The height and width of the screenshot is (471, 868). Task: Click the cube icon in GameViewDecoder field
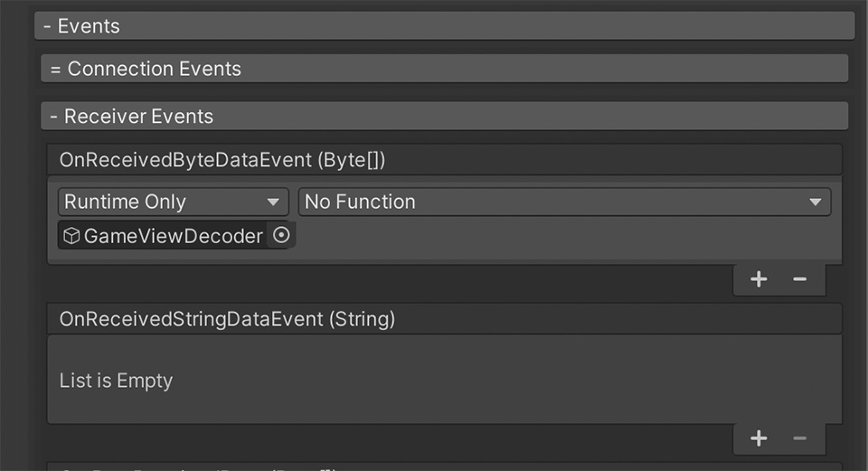click(71, 237)
